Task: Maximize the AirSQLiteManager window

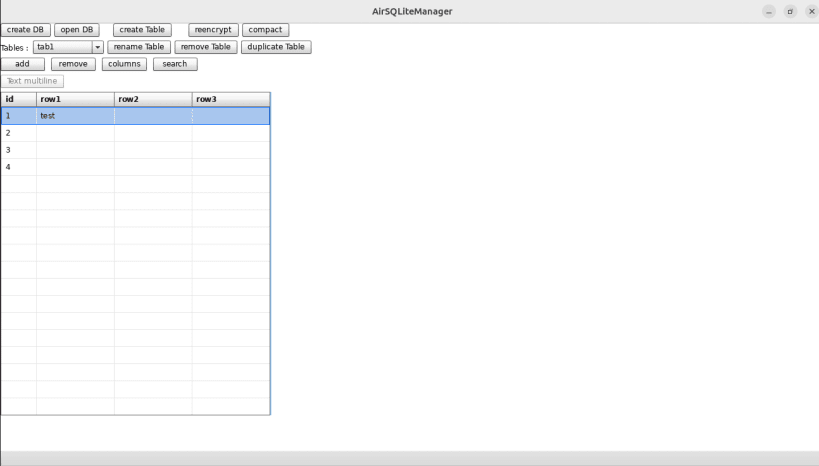Action: tap(790, 11)
